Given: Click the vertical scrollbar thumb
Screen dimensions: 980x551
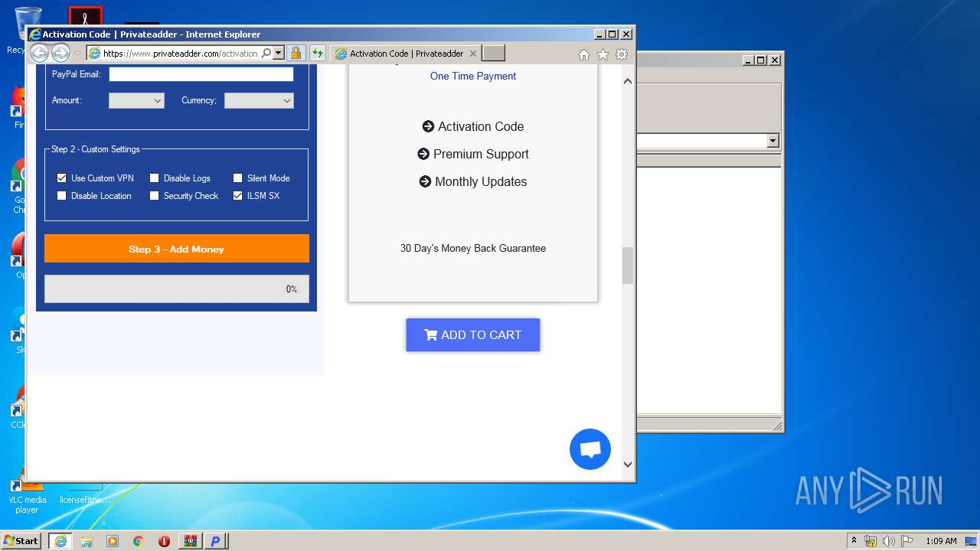Looking at the screenshot, I should pyautogui.click(x=628, y=266).
